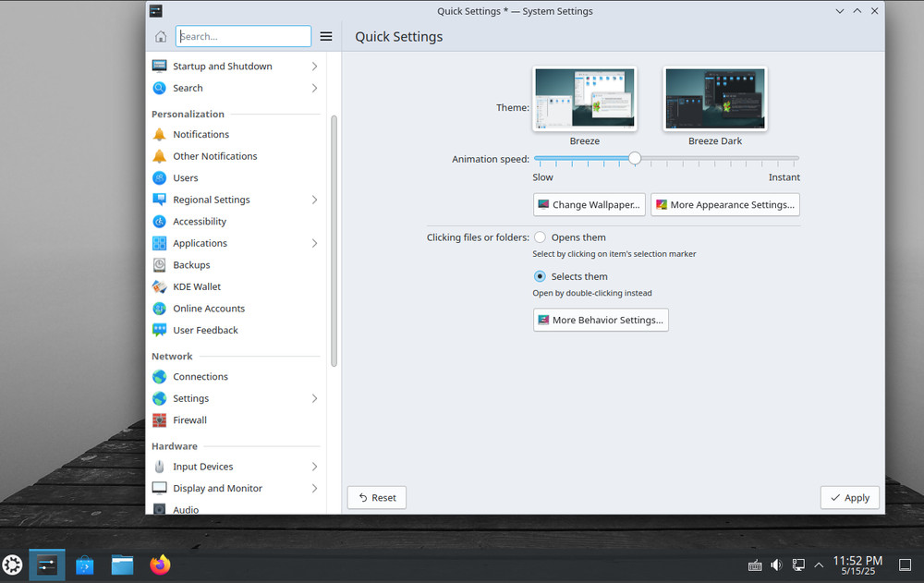Image resolution: width=924 pixels, height=583 pixels.
Task: Click the Online Accounts globe icon
Action: point(159,309)
